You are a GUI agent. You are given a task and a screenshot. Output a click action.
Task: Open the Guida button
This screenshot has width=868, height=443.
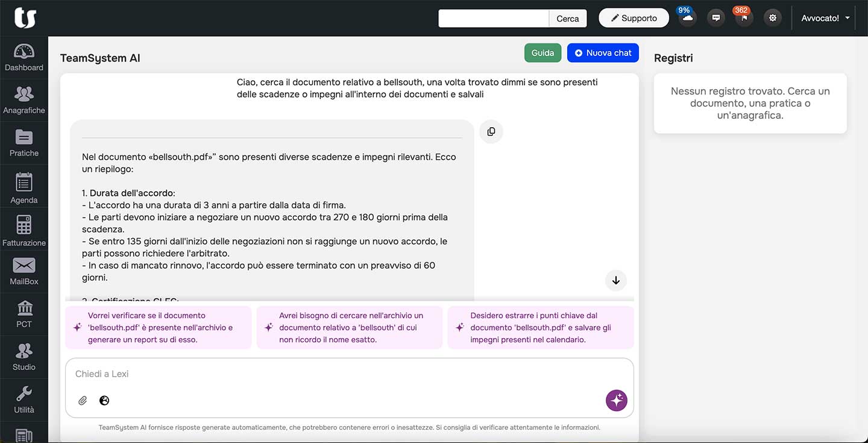coord(542,53)
